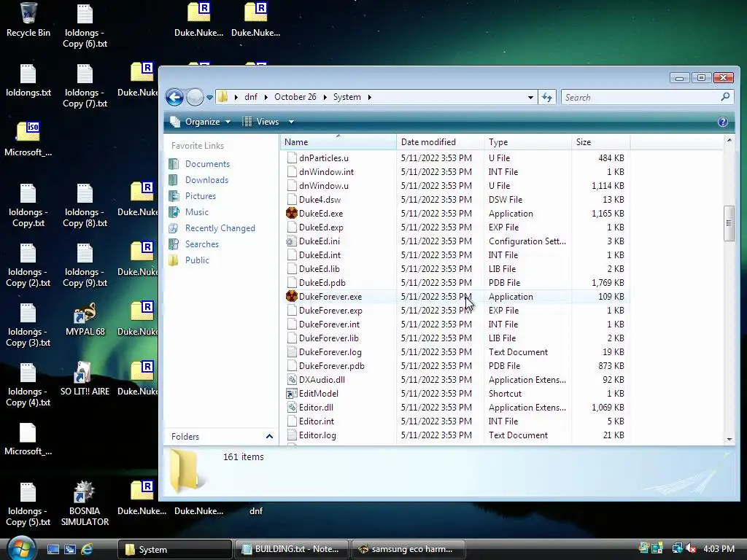Click the Searches favorite link icon

tap(174, 244)
